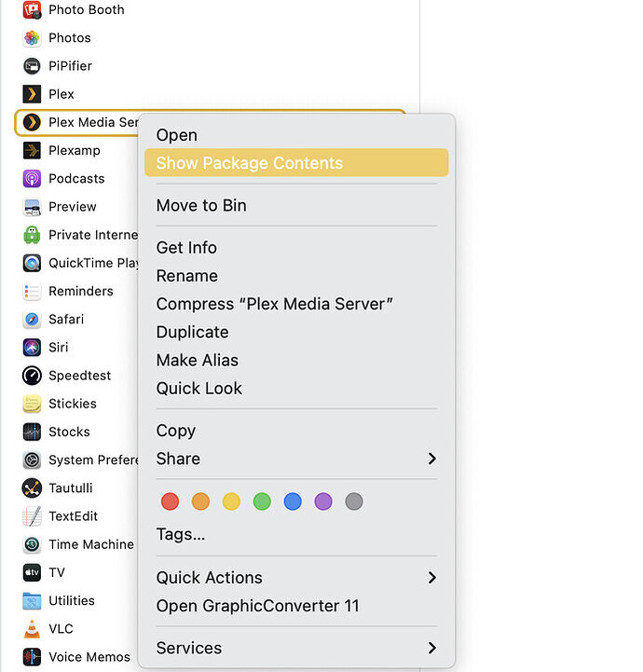Apply the gray tag color
643x672 pixels.
(354, 501)
